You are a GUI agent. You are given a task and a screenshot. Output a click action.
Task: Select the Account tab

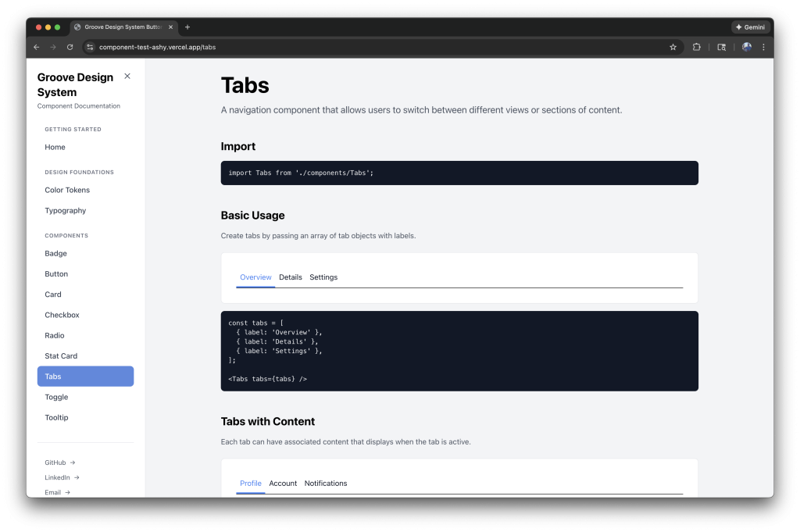click(283, 484)
